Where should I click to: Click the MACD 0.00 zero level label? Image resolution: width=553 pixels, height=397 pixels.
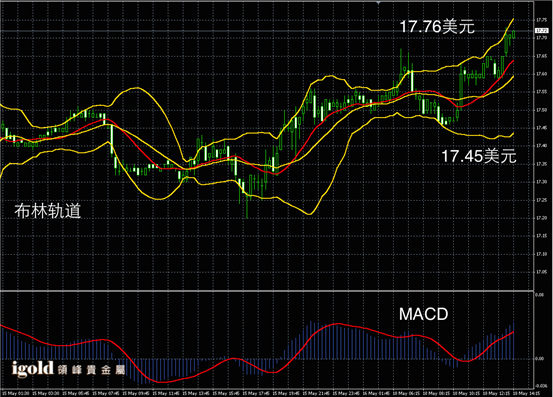click(x=540, y=359)
